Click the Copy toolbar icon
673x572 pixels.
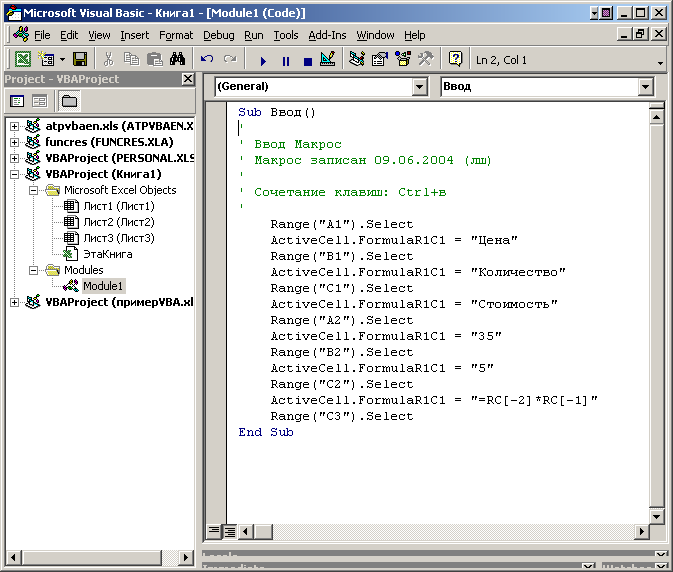[x=131, y=59]
